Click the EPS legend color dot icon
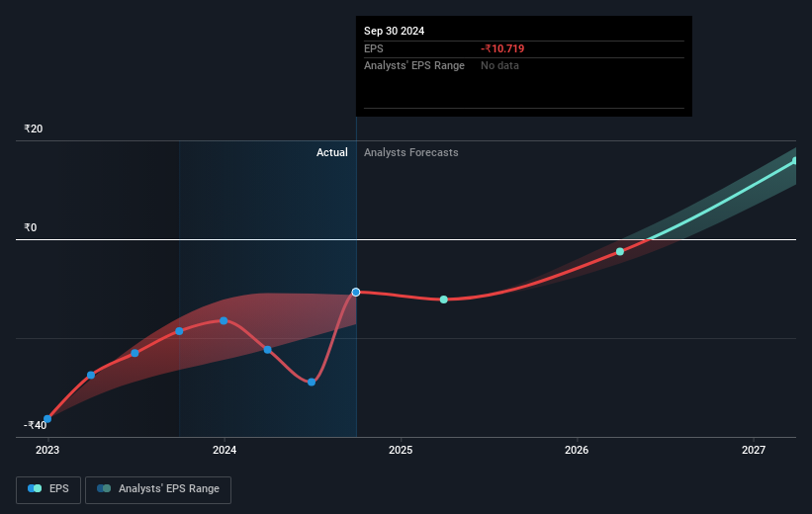Screen dimensions: 812x514 [35, 488]
